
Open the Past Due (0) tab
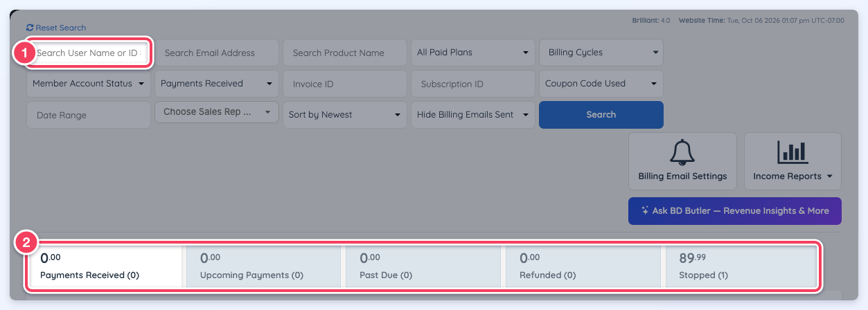tap(423, 266)
